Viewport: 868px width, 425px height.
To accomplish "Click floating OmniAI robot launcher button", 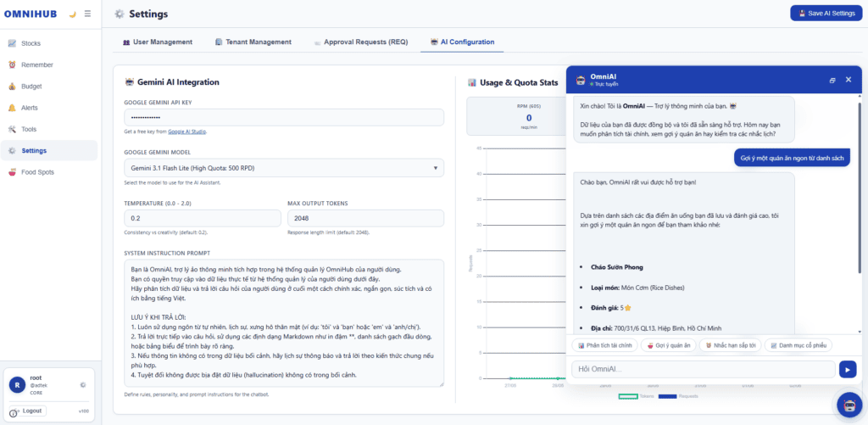I will point(849,405).
